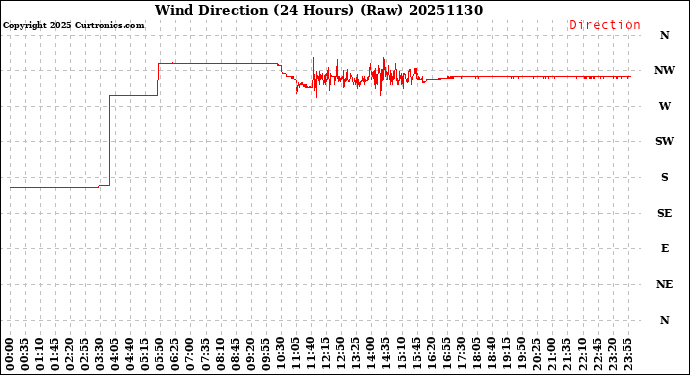Click the 09:55 time axis label
Image resolution: width=690 pixels, height=375 pixels.
point(265,354)
